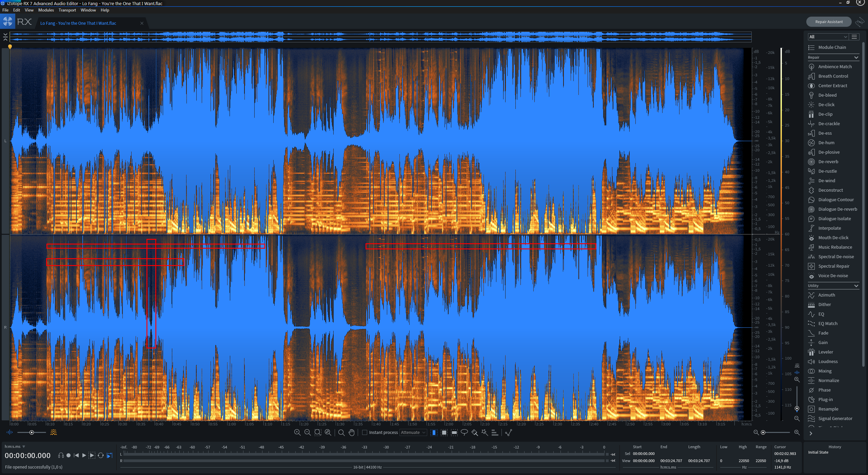Open the module list view options menu
868x475 pixels.
point(854,37)
